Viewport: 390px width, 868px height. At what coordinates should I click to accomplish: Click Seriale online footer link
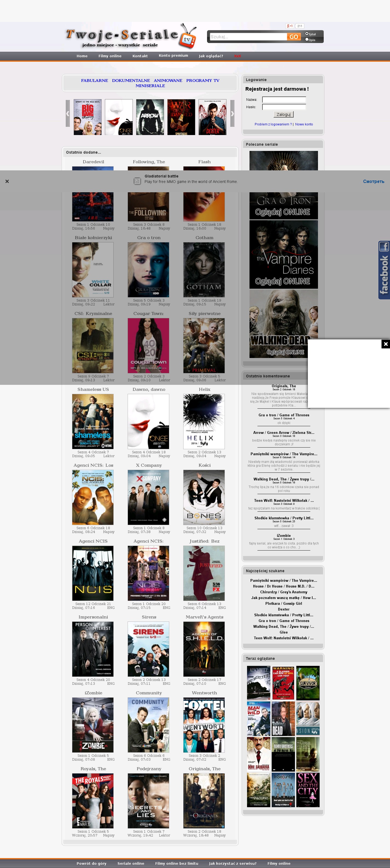coord(131,863)
